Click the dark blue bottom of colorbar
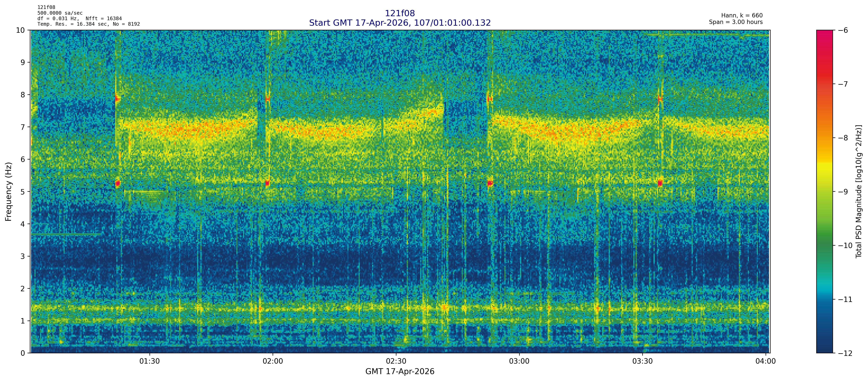 (824, 347)
